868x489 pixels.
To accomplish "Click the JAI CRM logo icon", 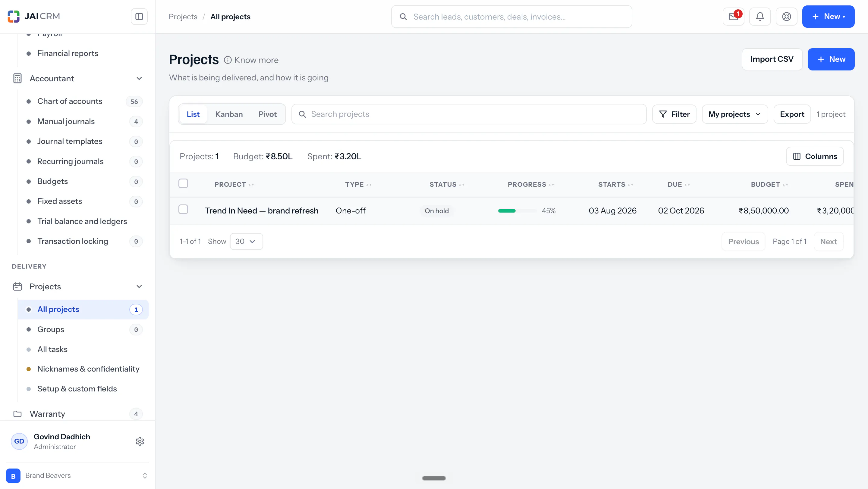I will tap(14, 16).
